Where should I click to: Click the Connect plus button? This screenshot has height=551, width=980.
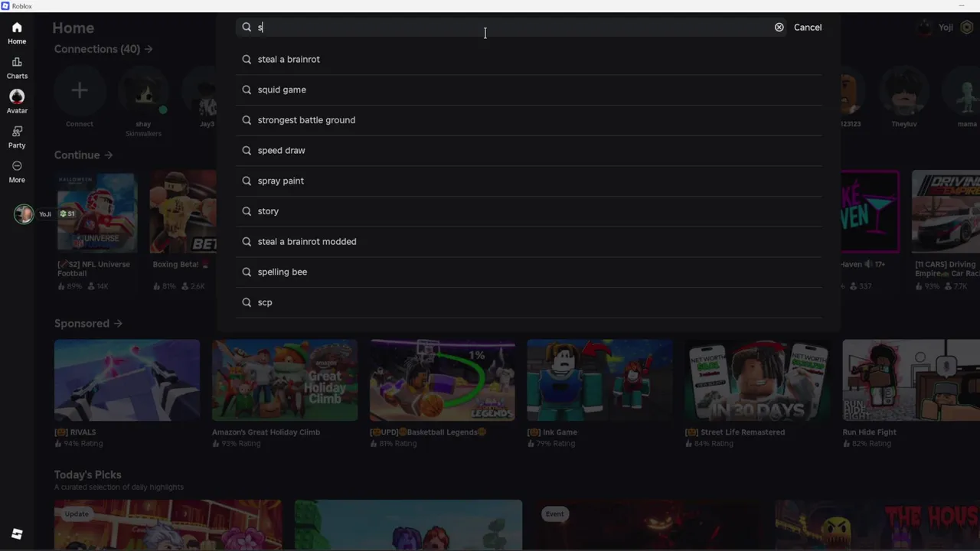[x=80, y=91]
